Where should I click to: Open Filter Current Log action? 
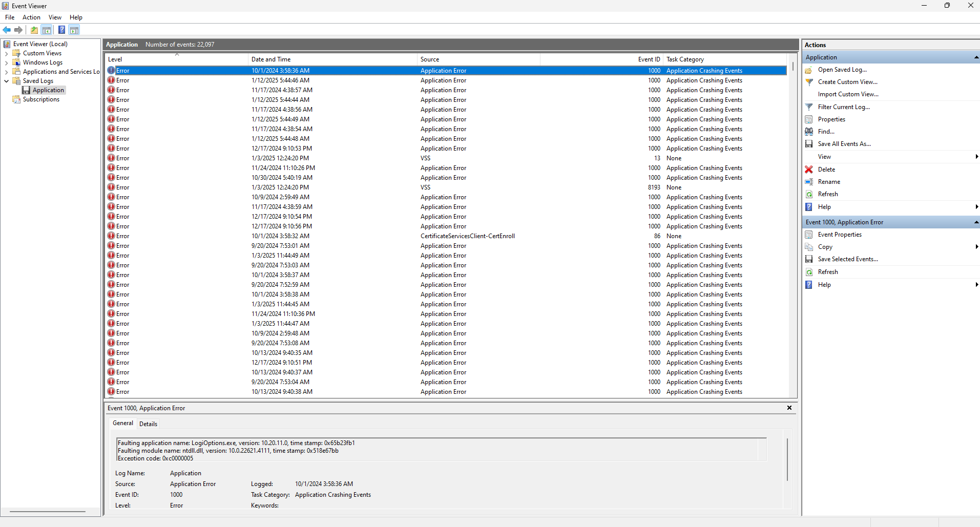(844, 107)
